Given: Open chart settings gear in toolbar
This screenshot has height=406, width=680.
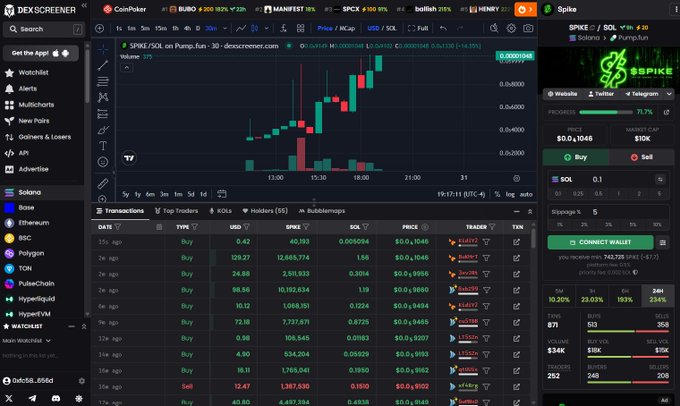Looking at the screenshot, I should click(511, 28).
